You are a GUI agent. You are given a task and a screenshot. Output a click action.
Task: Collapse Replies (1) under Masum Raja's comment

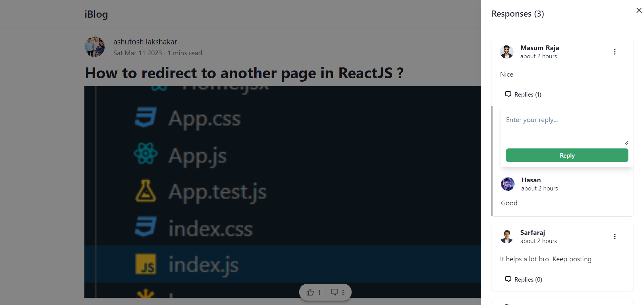pyautogui.click(x=523, y=95)
